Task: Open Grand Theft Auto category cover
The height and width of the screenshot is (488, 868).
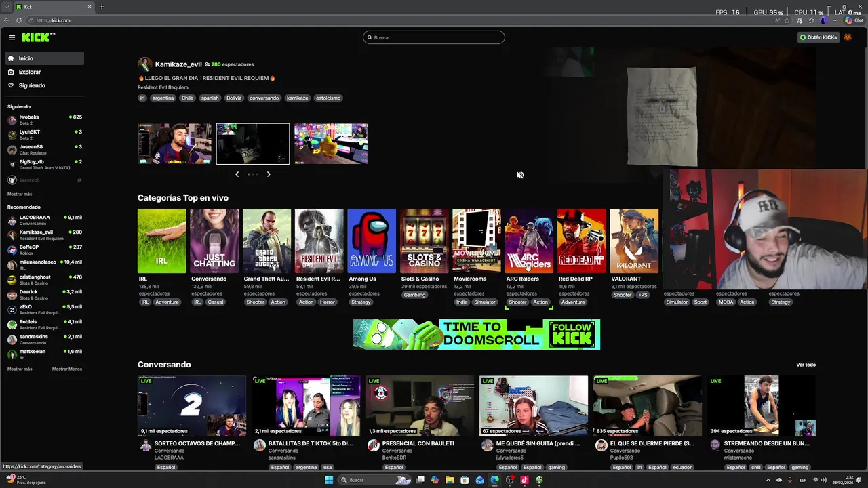Action: 267,241
